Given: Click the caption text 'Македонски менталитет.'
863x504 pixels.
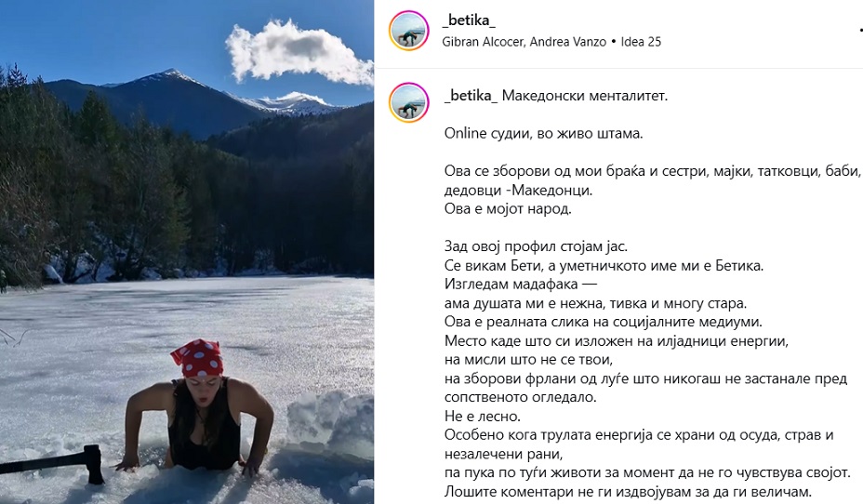Looking at the screenshot, I should click(585, 96).
